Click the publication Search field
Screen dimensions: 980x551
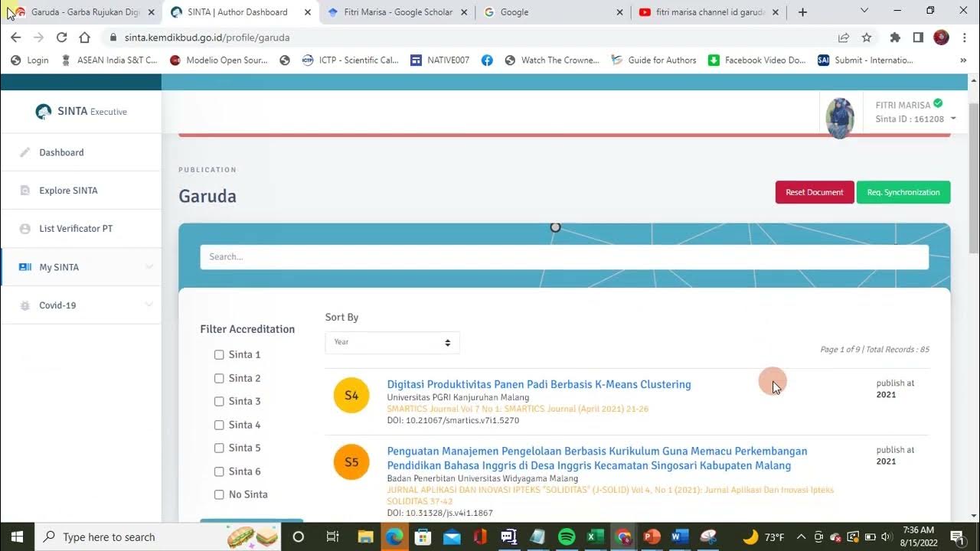564,257
